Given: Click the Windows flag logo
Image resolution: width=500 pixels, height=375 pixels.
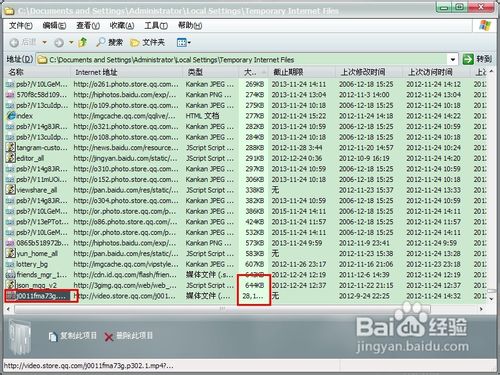Looking at the screenshot, I should (485, 26).
